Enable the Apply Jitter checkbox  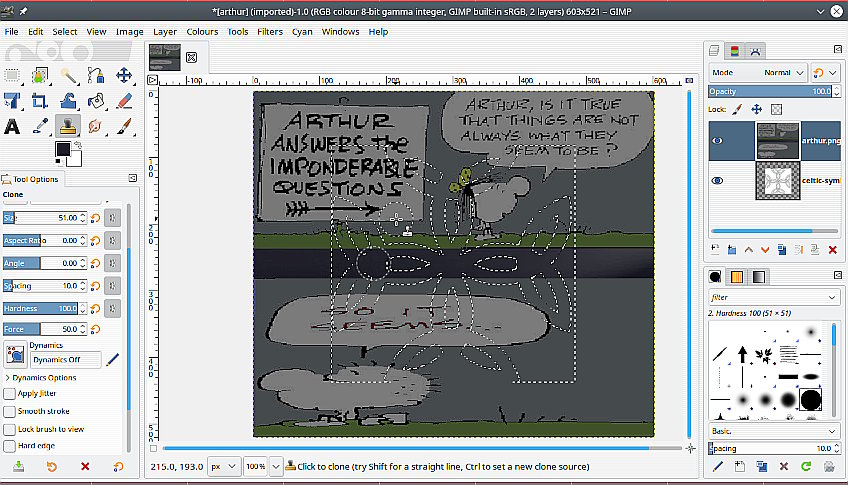tap(9, 394)
